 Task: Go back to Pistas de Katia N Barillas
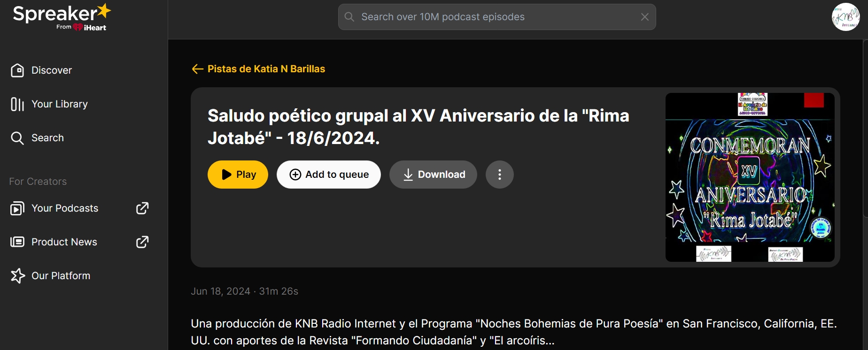point(258,69)
